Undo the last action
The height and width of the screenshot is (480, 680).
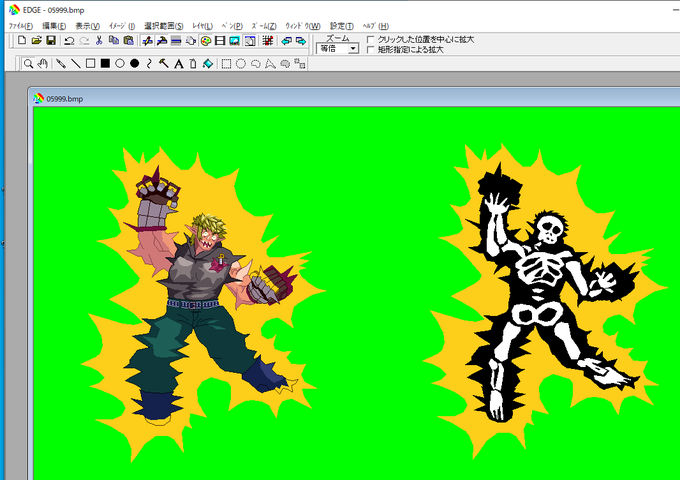tap(69, 41)
